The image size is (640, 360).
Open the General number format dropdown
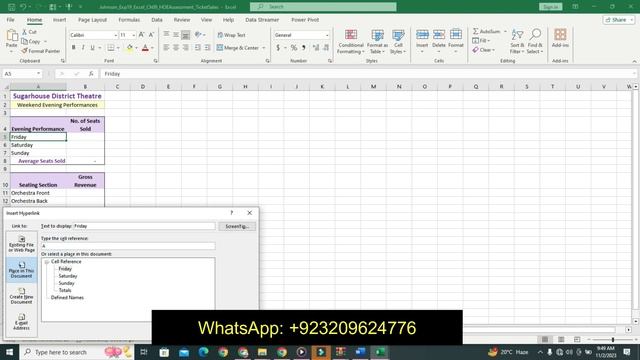(327, 36)
